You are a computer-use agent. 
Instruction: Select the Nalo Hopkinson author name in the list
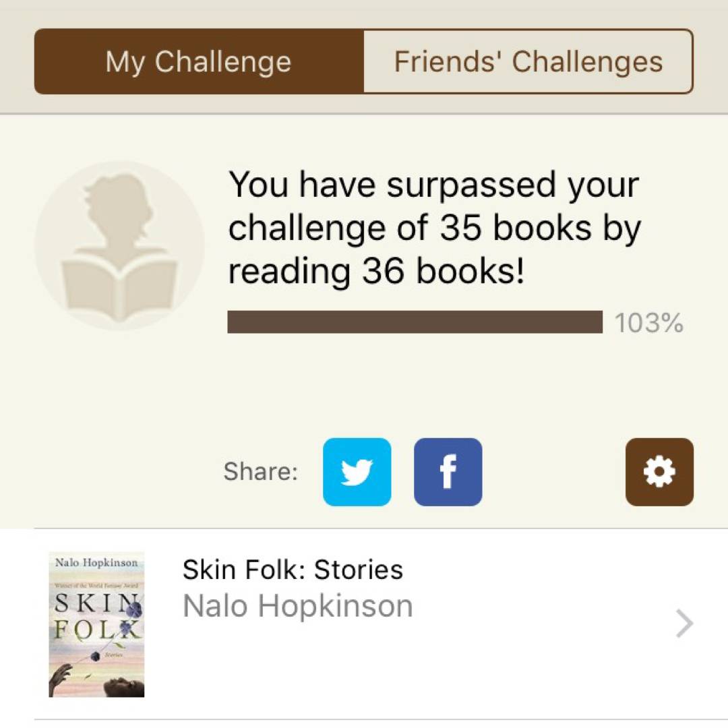click(297, 607)
